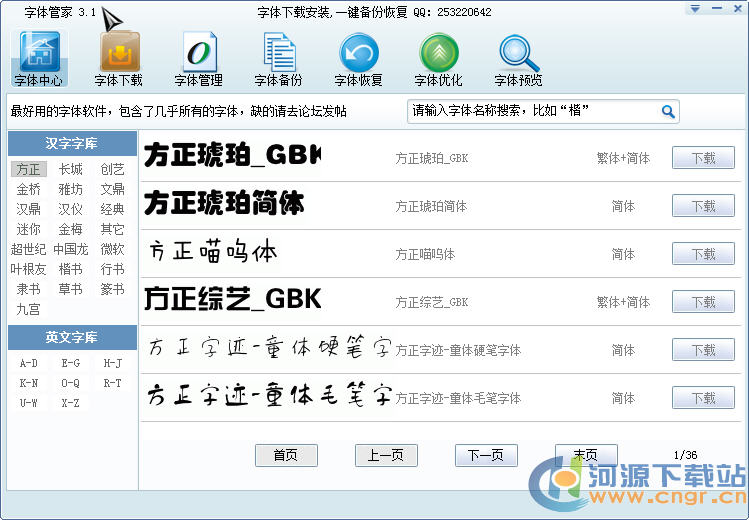Select the 隶书 font category
Screen dimensions: 749x520
(x=29, y=290)
